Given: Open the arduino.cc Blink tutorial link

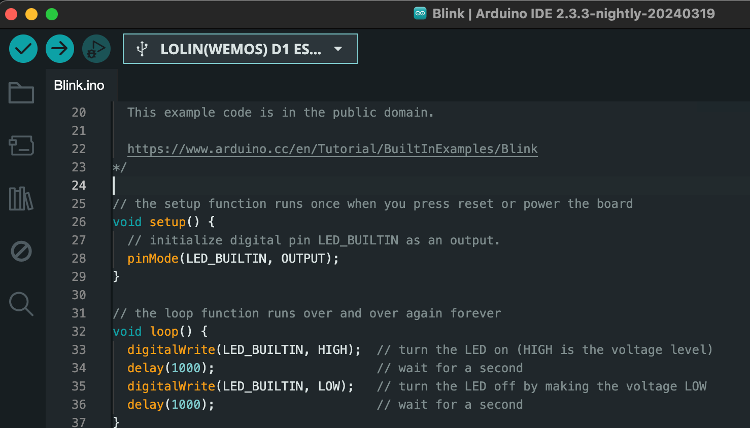Looking at the screenshot, I should coord(332,149).
